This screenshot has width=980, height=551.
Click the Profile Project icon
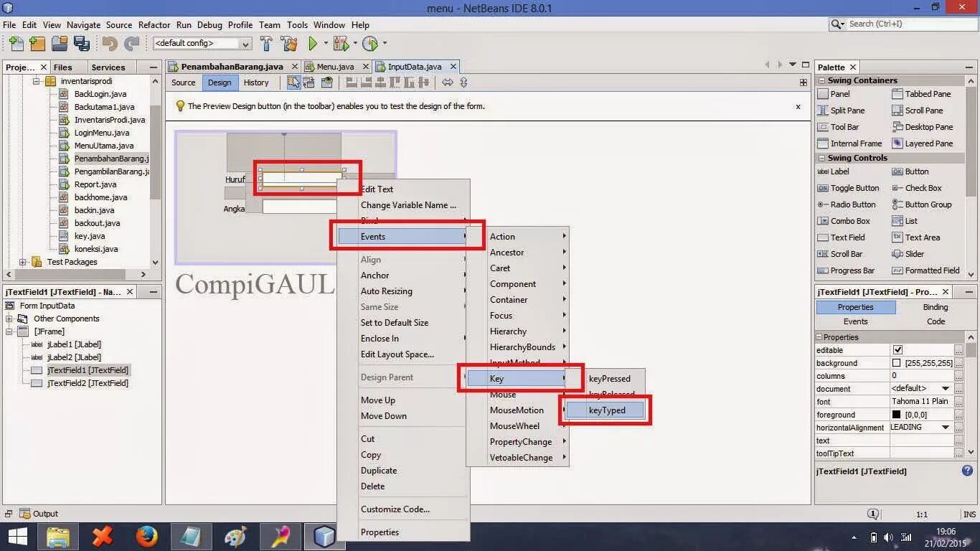(x=369, y=44)
